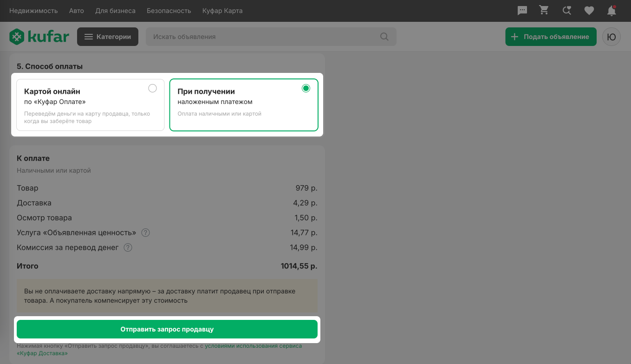The height and width of the screenshot is (364, 631).
Task: Click the delivery payment notice text
Action: coord(160,296)
